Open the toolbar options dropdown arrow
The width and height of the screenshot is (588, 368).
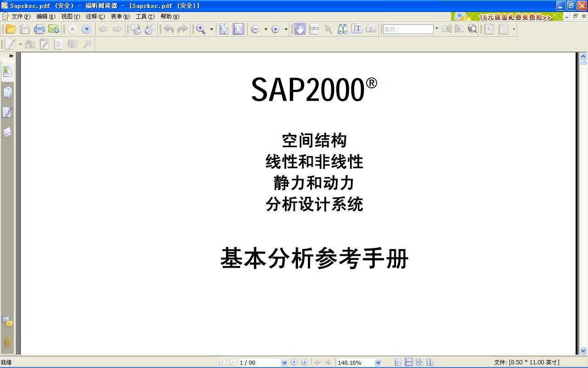[x=514, y=29]
